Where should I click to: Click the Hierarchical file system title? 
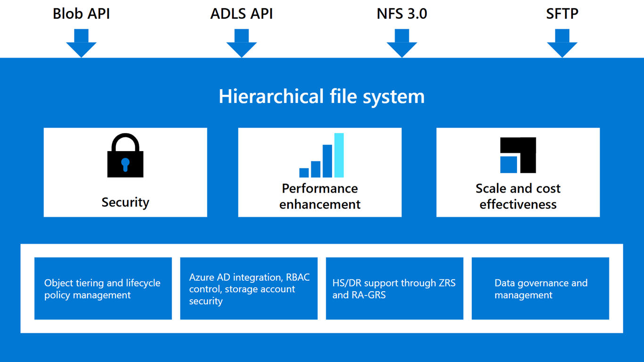point(321,96)
